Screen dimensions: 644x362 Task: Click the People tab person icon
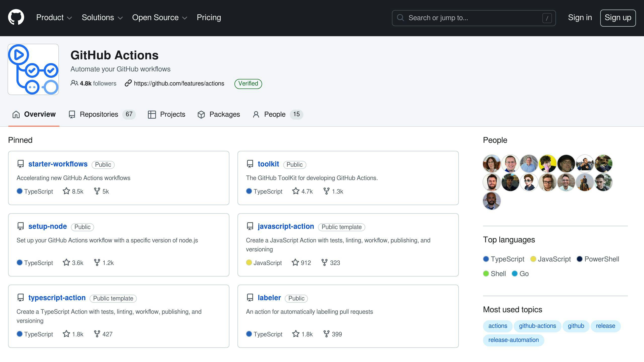click(256, 114)
